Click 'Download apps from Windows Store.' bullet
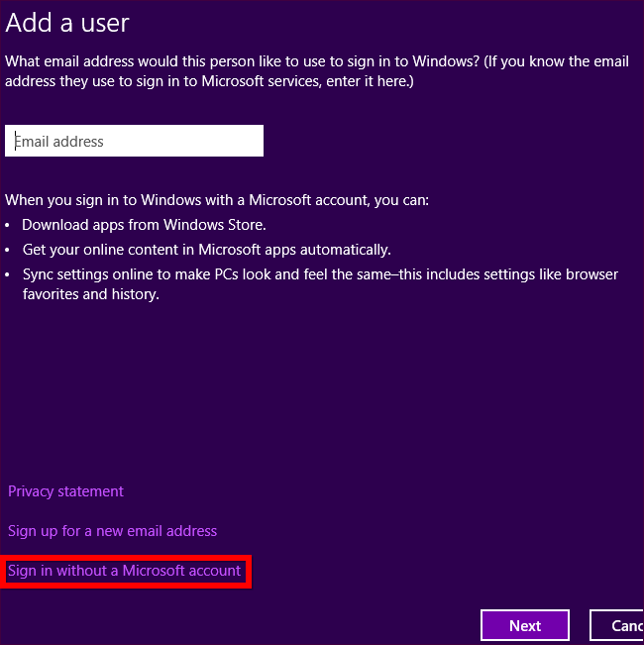This screenshot has height=645, width=644. [x=144, y=225]
